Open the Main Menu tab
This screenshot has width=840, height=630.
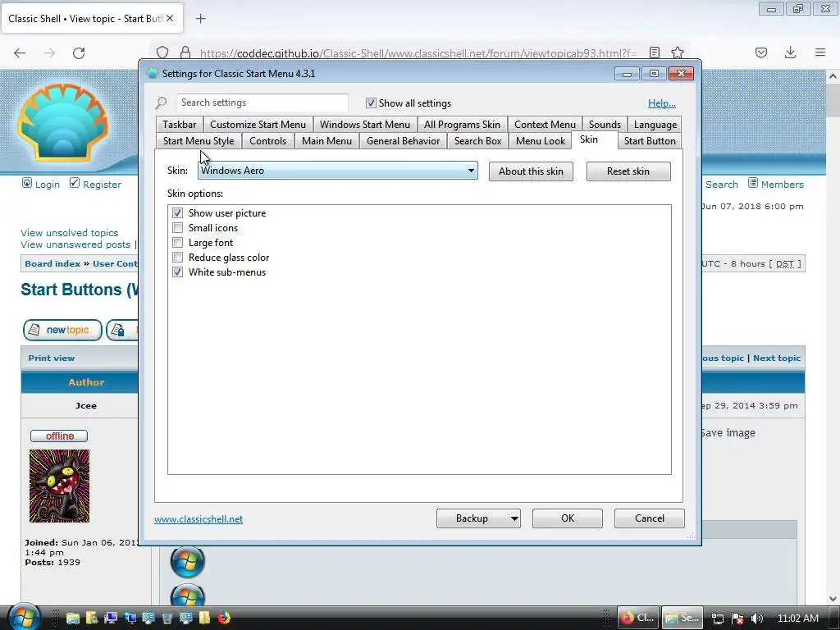coord(326,141)
